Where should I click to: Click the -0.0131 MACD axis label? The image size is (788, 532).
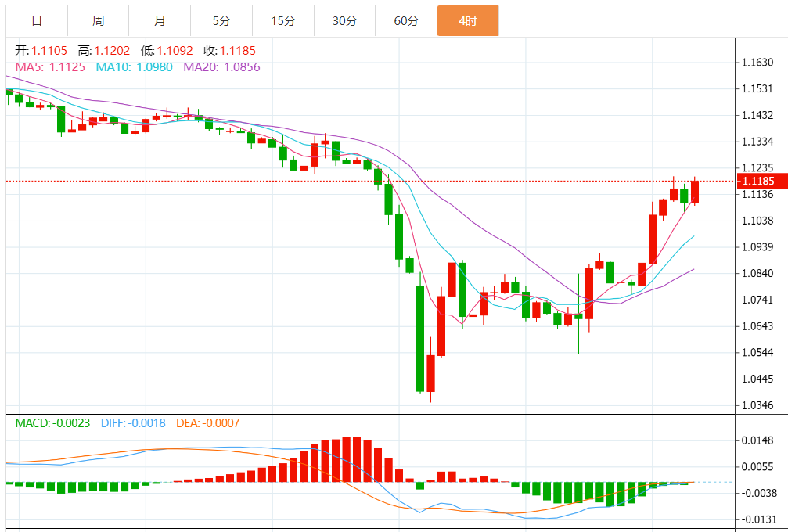pyautogui.click(x=757, y=519)
